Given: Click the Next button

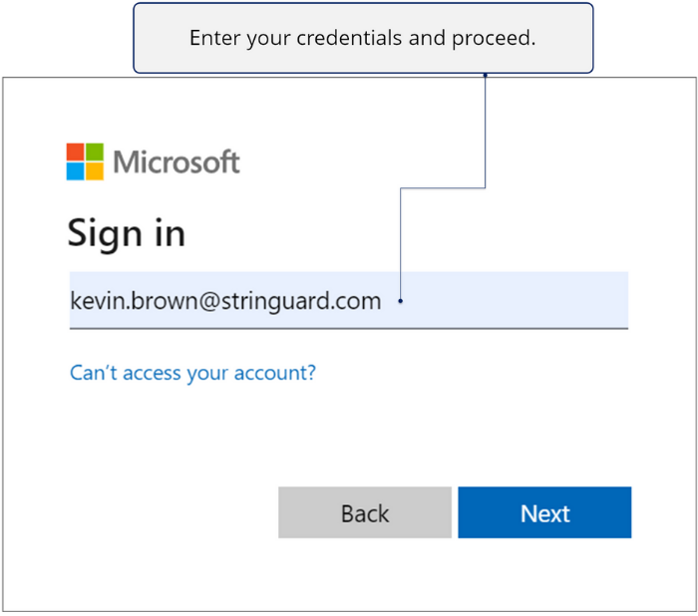Looking at the screenshot, I should pos(544,512).
